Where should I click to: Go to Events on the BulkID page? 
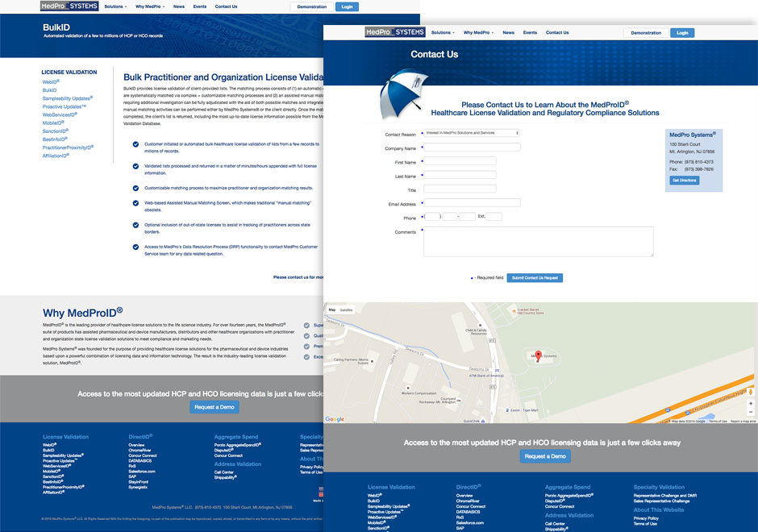click(x=200, y=6)
